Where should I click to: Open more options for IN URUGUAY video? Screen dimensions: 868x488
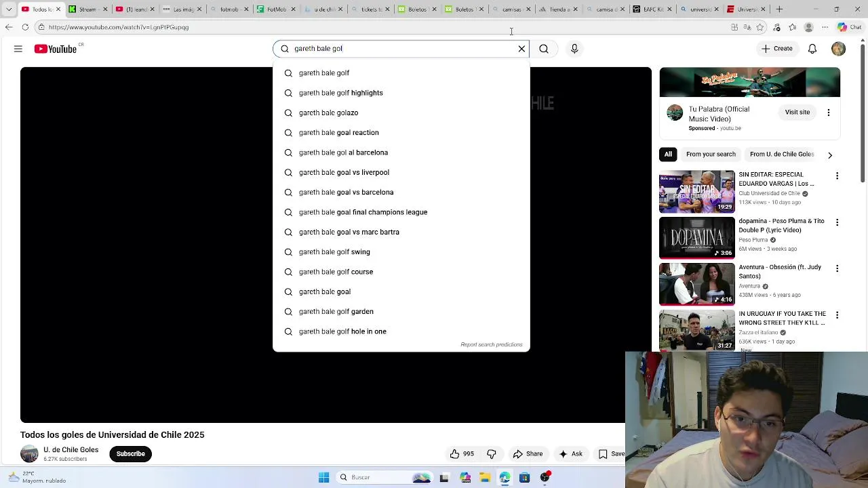[837, 315]
